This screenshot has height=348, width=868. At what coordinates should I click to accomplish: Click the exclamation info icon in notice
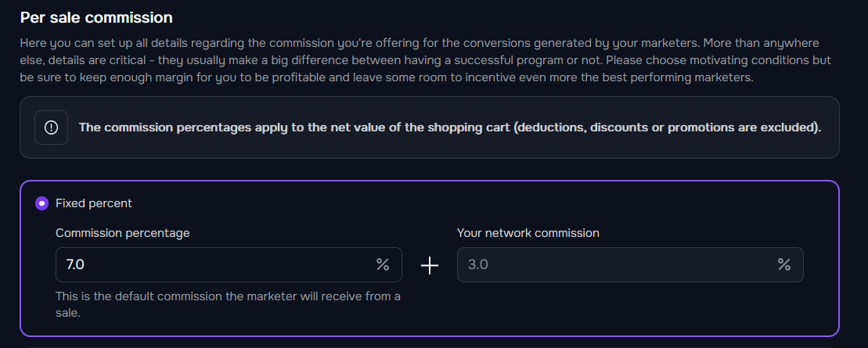[51, 127]
